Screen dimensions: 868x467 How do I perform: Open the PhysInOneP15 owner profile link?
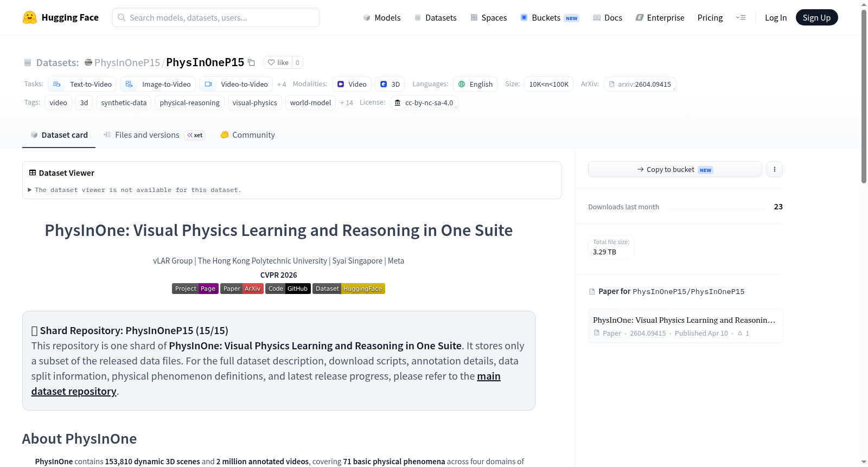tap(127, 62)
